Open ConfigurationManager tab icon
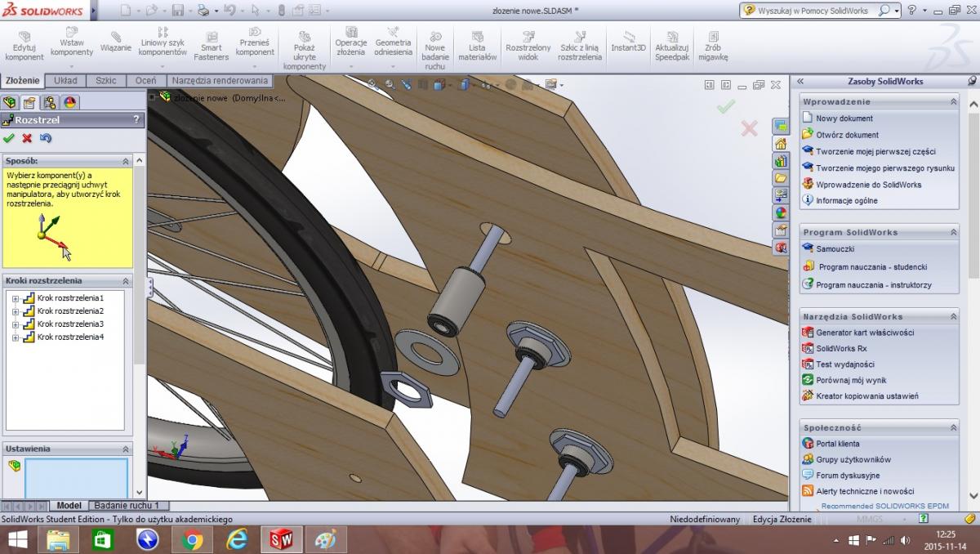Viewport: 980px width, 554px height. click(x=50, y=102)
